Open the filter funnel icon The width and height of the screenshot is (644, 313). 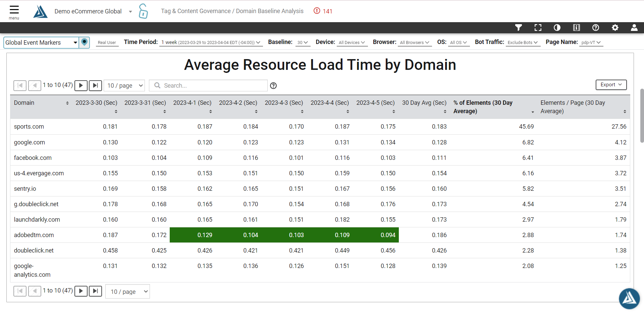[x=519, y=28]
